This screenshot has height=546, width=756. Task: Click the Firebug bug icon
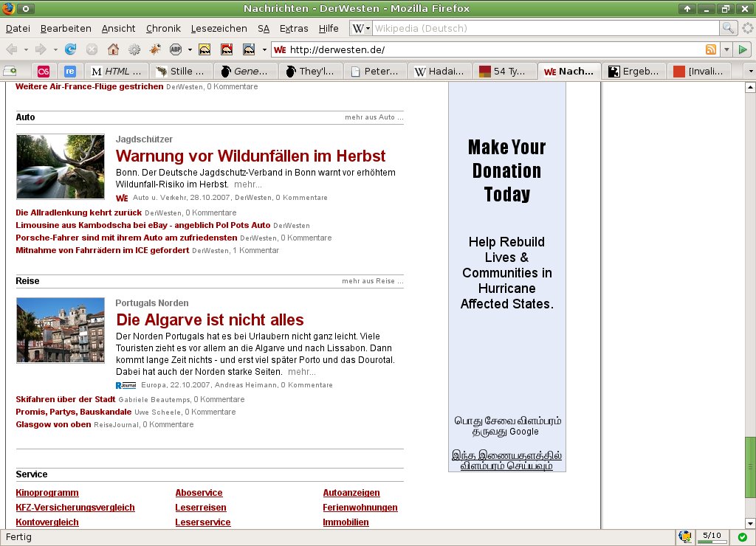155,49
